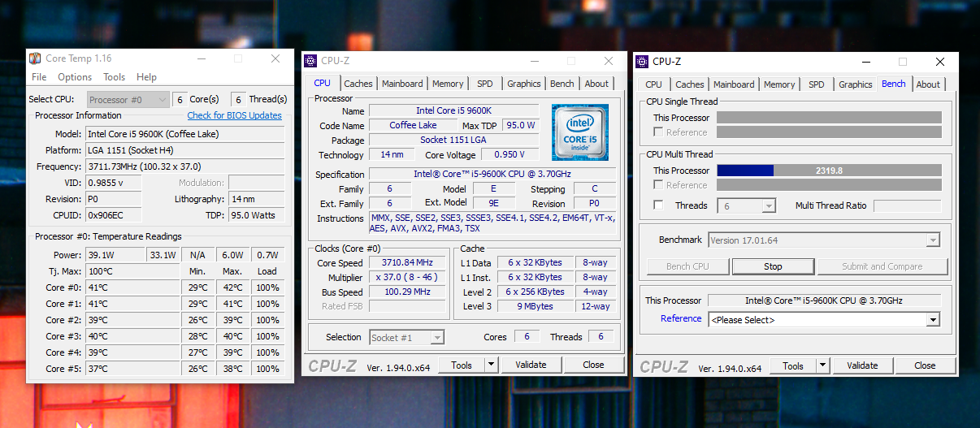Click the Level 3 cache value 9 MBytes
Viewport: 980px width, 428px height.
[535, 307]
